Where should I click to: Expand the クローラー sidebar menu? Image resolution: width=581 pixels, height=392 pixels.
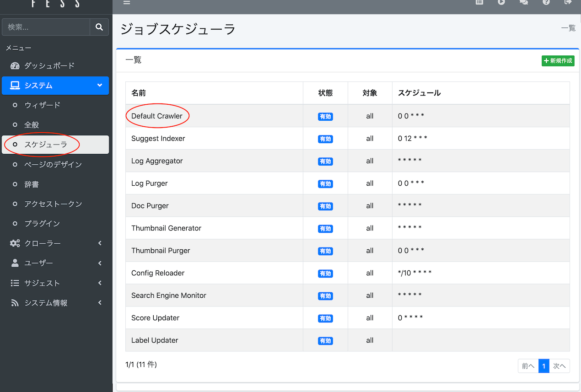pos(55,243)
